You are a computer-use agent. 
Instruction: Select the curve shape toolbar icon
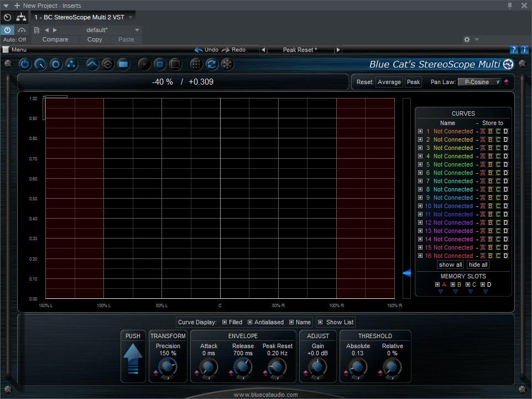coord(92,64)
